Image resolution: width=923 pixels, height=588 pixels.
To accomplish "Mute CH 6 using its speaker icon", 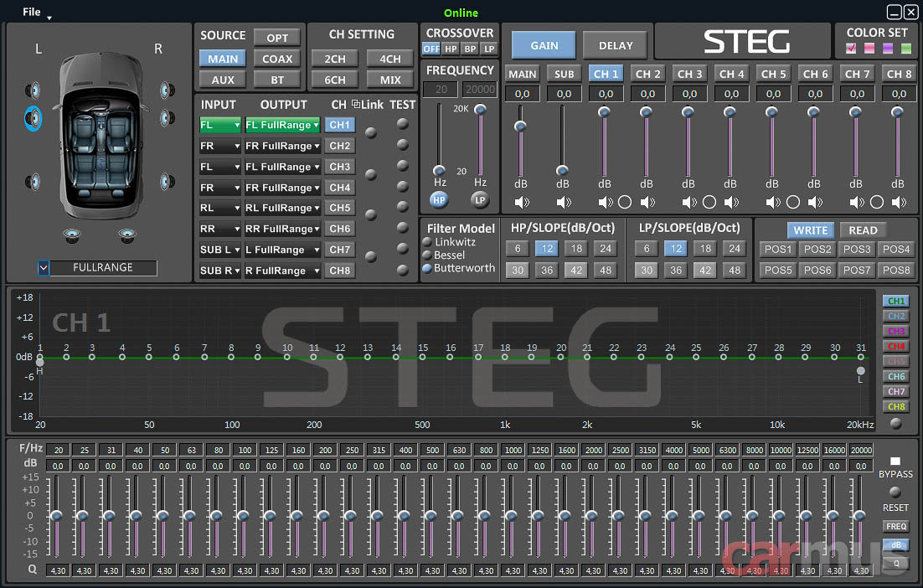I will (x=815, y=203).
